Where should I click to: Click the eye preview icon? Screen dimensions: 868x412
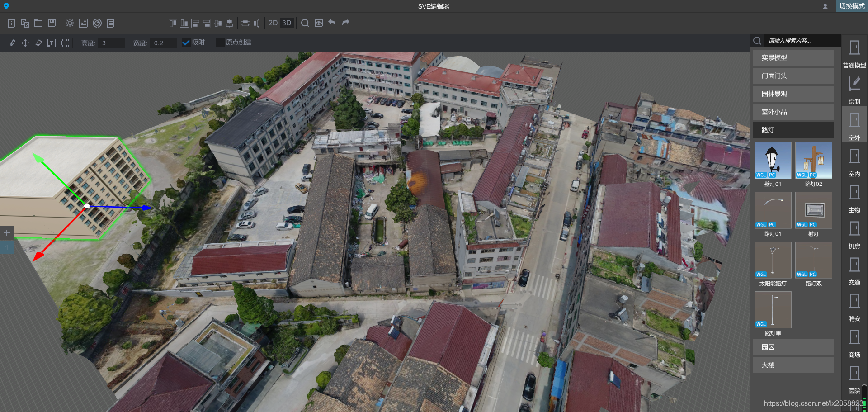tap(319, 23)
